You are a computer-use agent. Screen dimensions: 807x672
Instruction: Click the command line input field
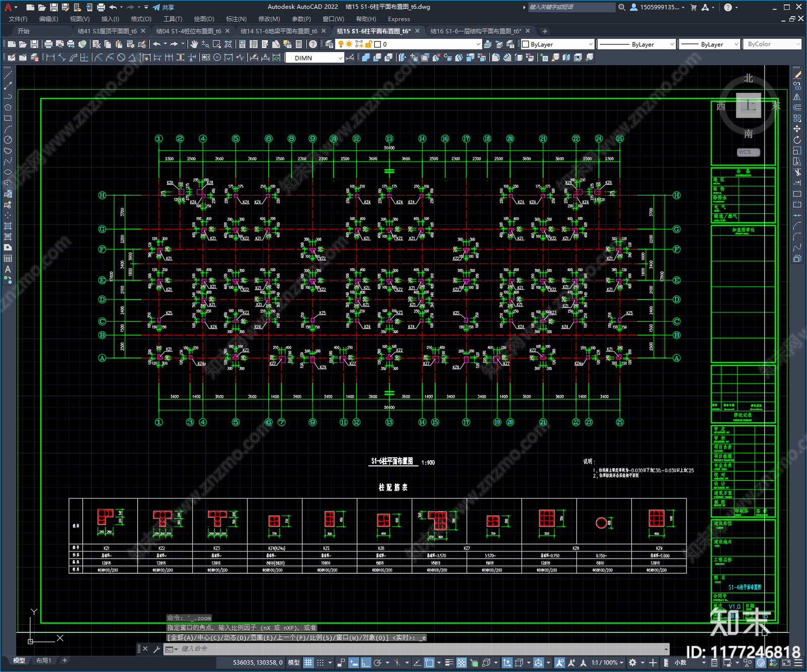(414, 649)
